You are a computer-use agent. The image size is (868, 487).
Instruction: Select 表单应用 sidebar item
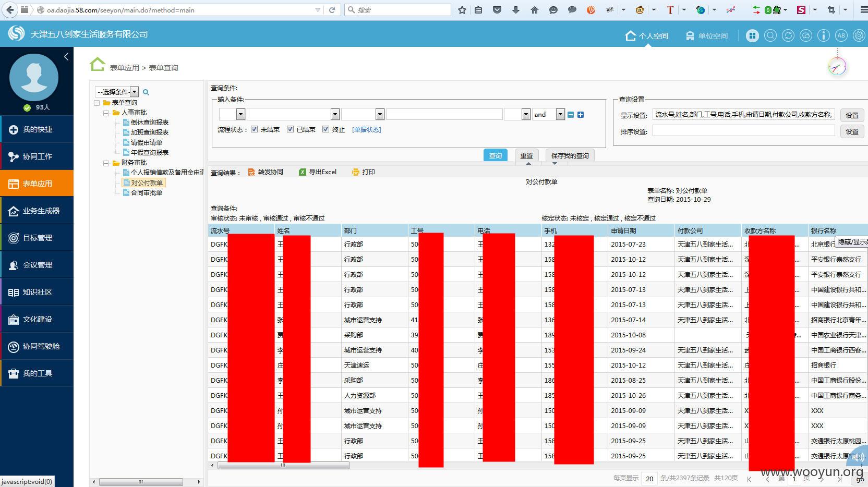37,184
